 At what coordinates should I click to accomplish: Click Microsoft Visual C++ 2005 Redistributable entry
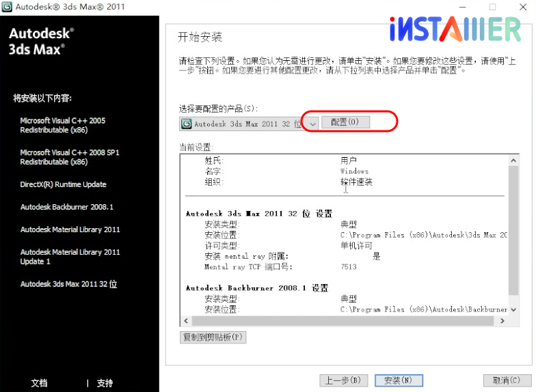63,126
